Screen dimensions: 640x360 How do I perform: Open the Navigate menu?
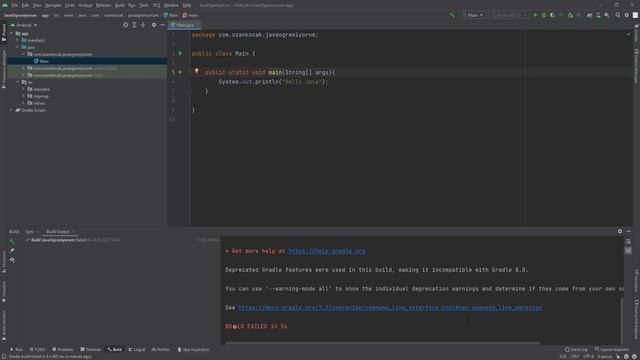53,5
